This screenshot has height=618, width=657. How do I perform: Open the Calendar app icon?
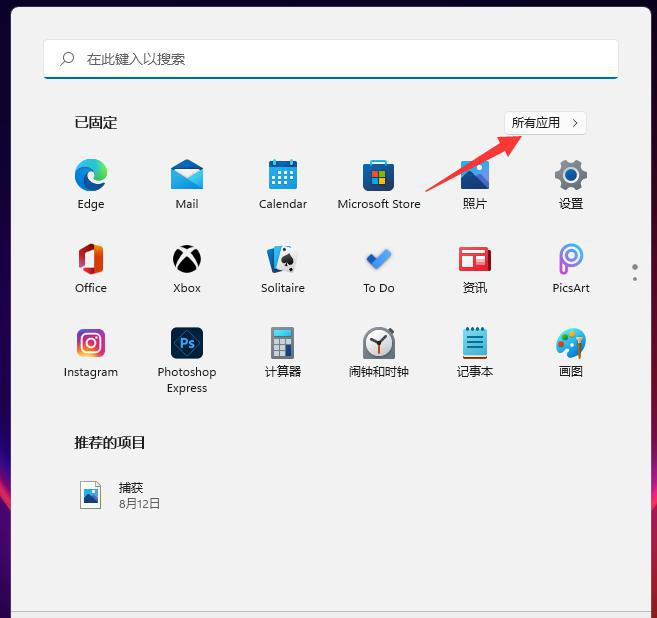(x=283, y=176)
